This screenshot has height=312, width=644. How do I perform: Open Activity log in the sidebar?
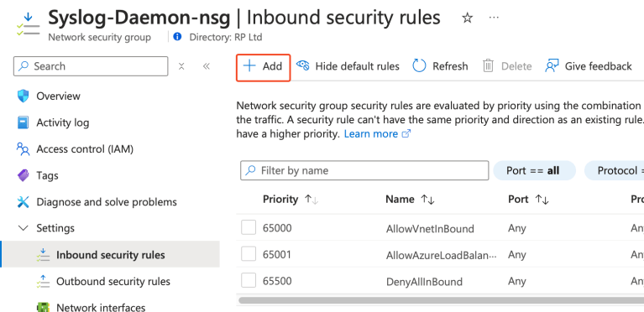[62, 122]
